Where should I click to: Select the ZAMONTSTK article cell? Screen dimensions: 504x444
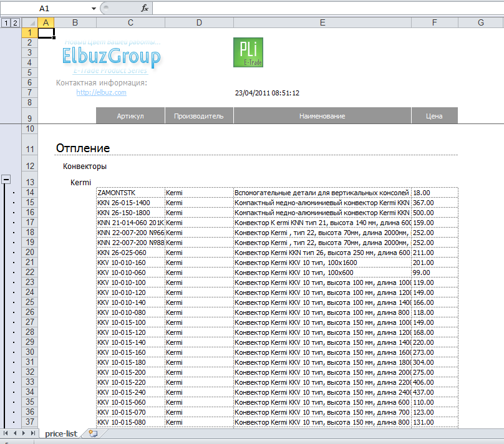coord(130,193)
